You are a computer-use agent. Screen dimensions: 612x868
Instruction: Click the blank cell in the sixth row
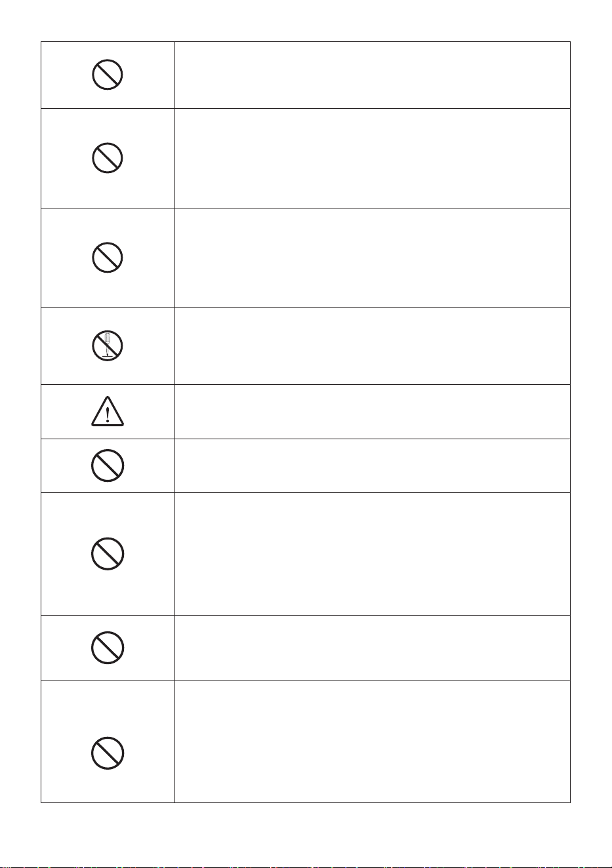372,465
